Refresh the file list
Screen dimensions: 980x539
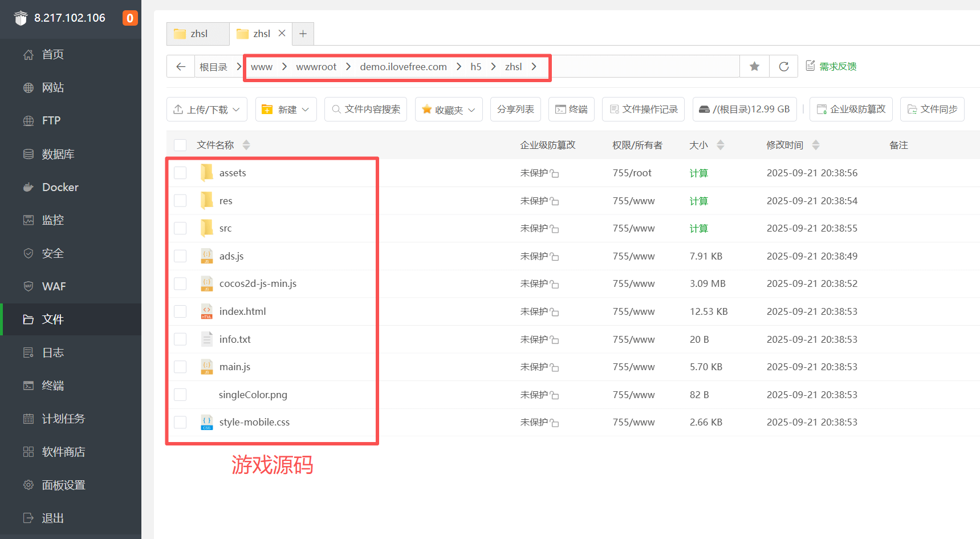pyautogui.click(x=783, y=66)
